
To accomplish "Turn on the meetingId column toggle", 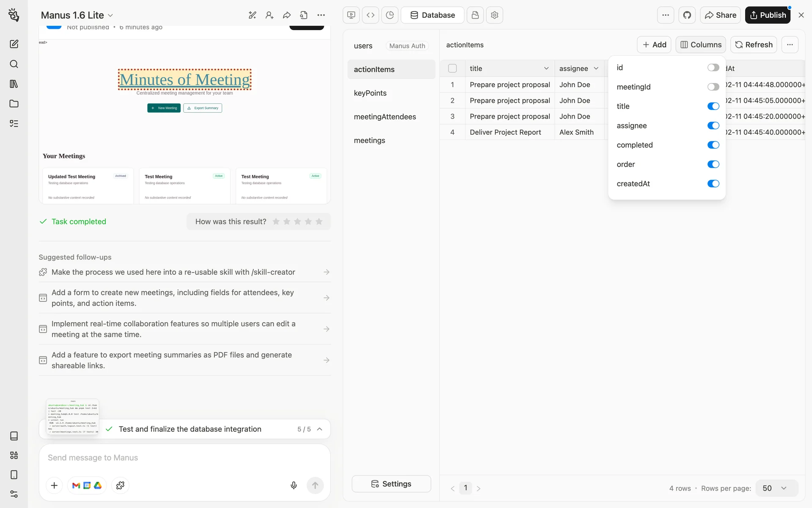I will pos(713,87).
